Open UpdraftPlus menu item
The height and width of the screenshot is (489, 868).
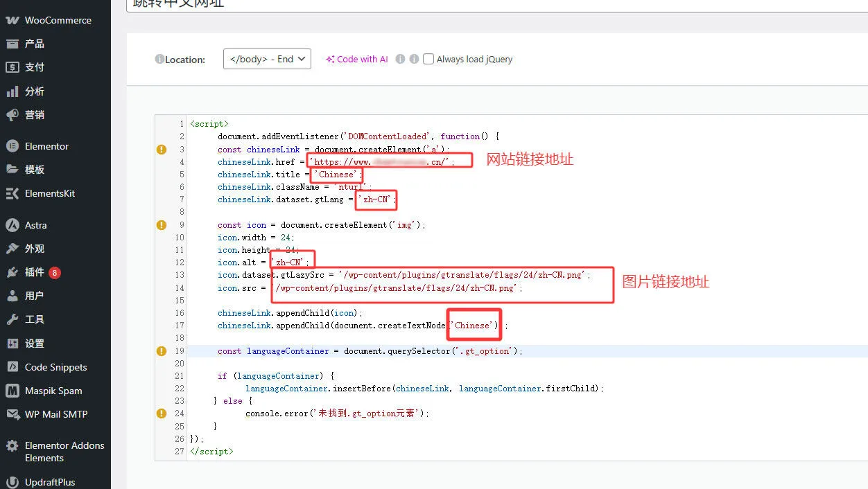[50, 482]
